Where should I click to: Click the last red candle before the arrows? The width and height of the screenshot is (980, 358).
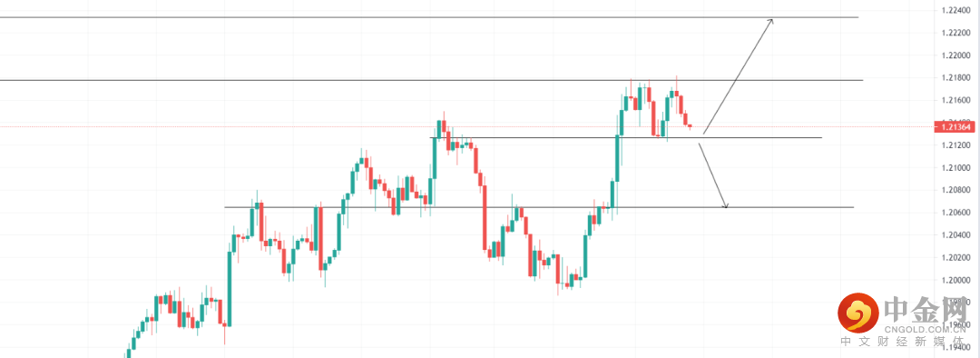(691, 126)
